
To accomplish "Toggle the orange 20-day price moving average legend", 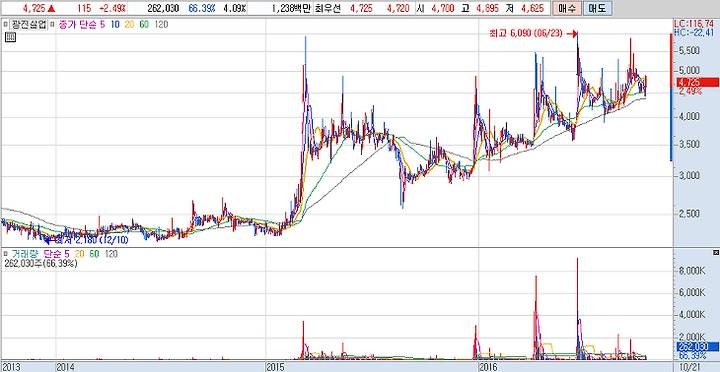I will pyautogui.click(x=129, y=25).
